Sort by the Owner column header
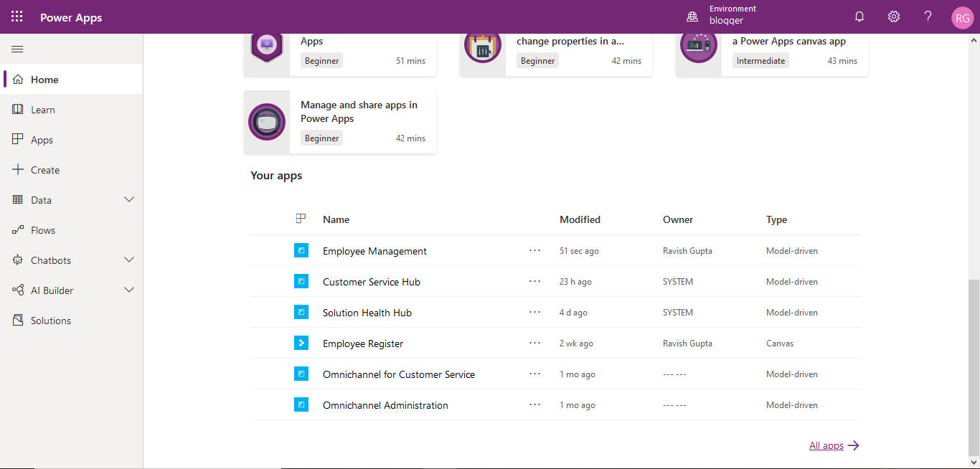This screenshot has height=469, width=980. click(x=678, y=219)
